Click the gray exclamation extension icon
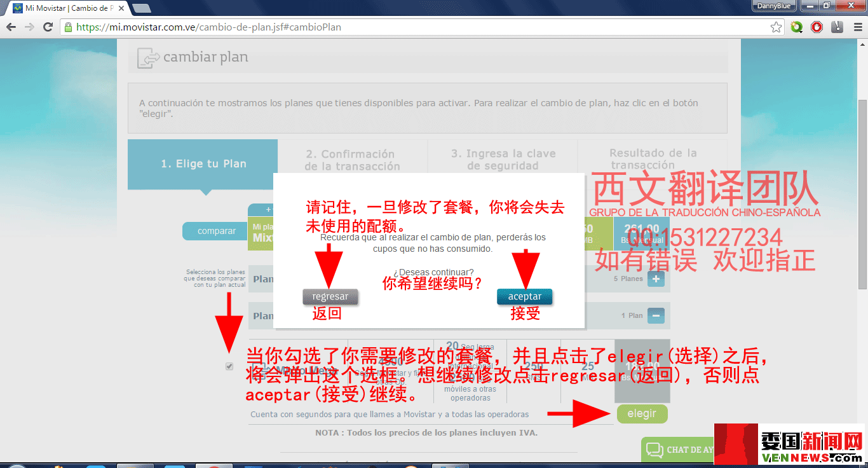 (837, 27)
